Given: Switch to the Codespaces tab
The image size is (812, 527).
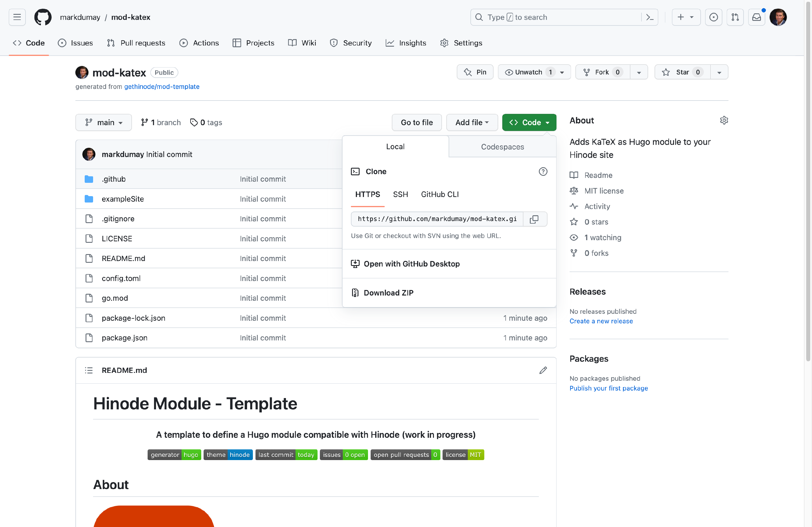Looking at the screenshot, I should (x=502, y=147).
